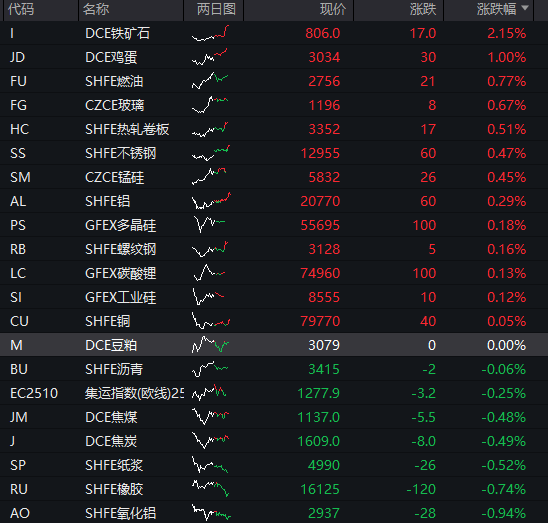Screen dimensions: 548x523
Task: Open the DCE铁矿石 two-day sparkline chart
Action: [210, 33]
